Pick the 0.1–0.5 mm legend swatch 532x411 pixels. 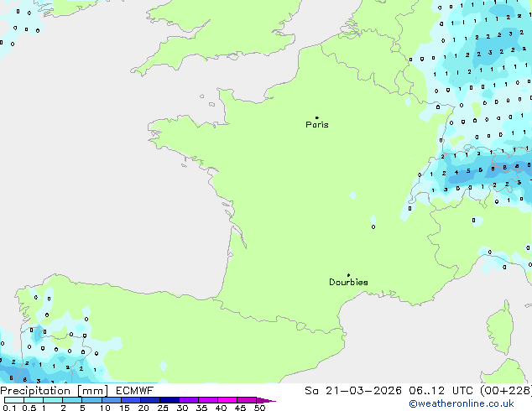click(x=14, y=400)
